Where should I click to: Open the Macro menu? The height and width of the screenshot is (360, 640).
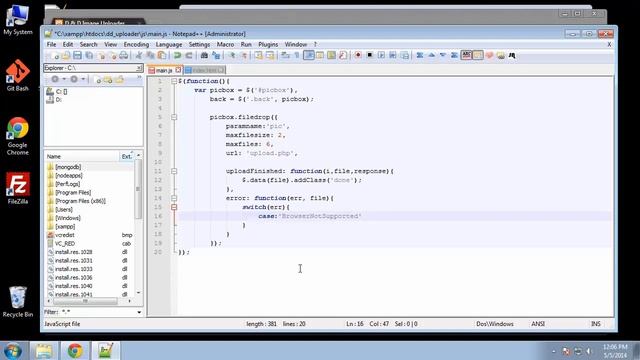point(225,44)
